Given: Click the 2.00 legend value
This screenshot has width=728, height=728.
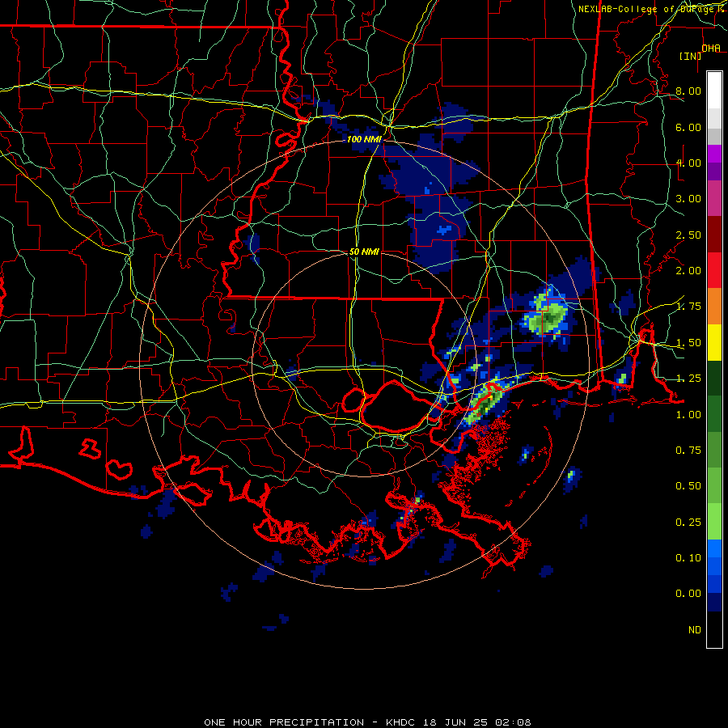Looking at the screenshot, I should pos(688,271).
